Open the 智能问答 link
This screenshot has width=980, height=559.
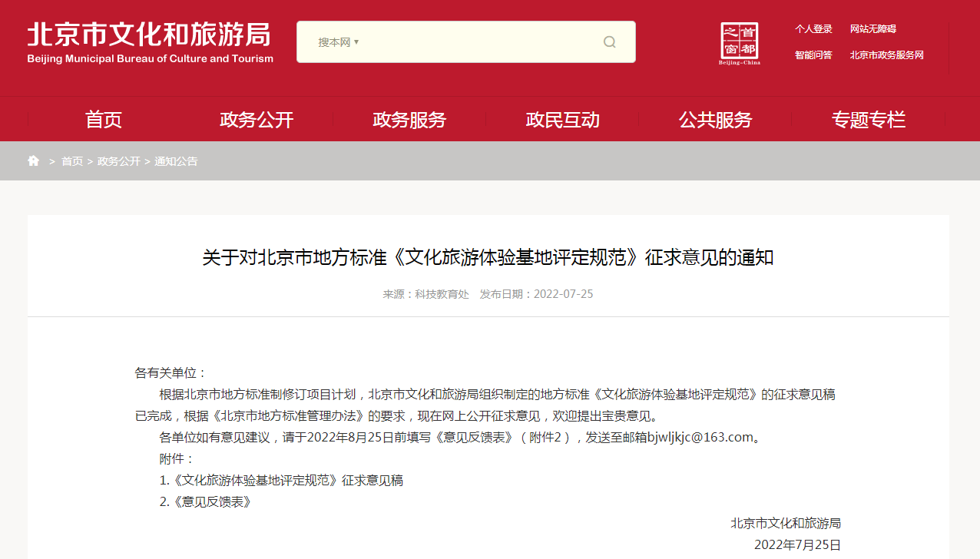tap(813, 55)
